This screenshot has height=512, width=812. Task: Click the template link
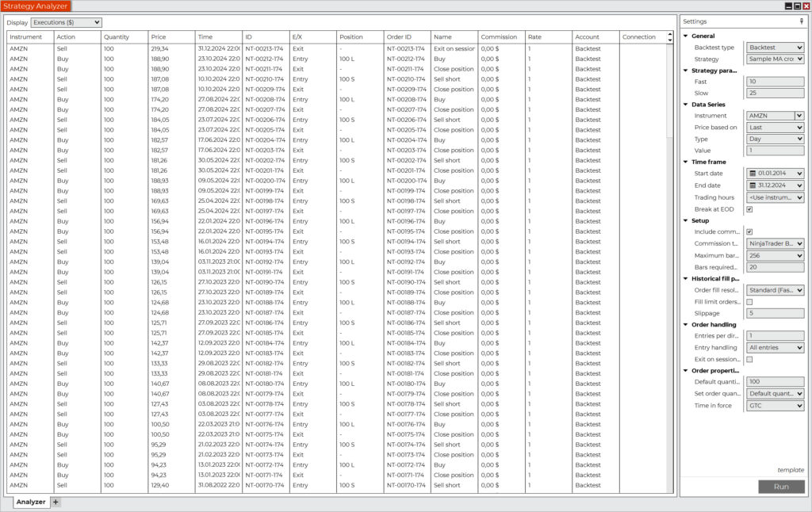pyautogui.click(x=790, y=470)
